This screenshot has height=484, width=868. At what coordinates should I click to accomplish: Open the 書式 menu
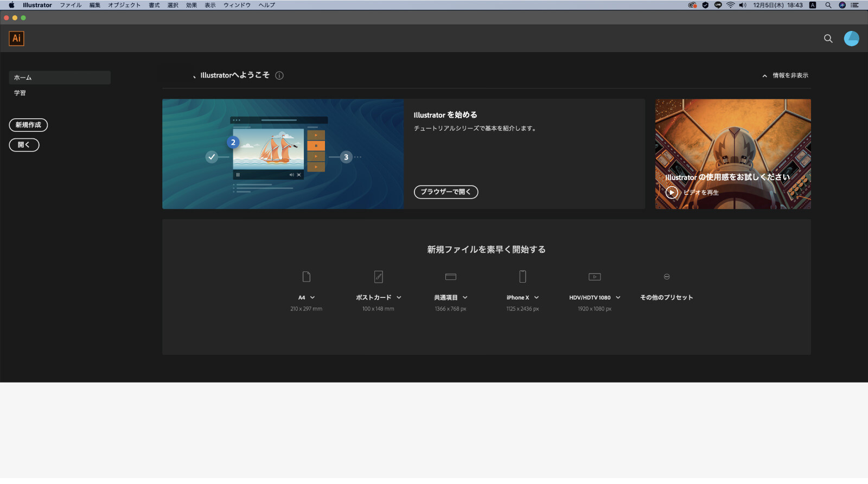pos(154,5)
